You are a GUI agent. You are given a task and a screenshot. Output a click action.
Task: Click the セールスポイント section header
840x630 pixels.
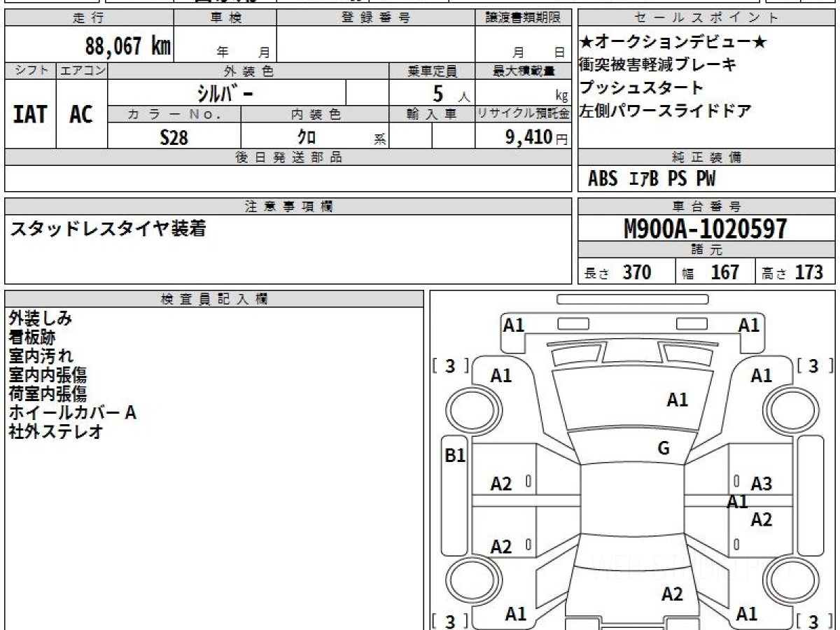[706, 18]
